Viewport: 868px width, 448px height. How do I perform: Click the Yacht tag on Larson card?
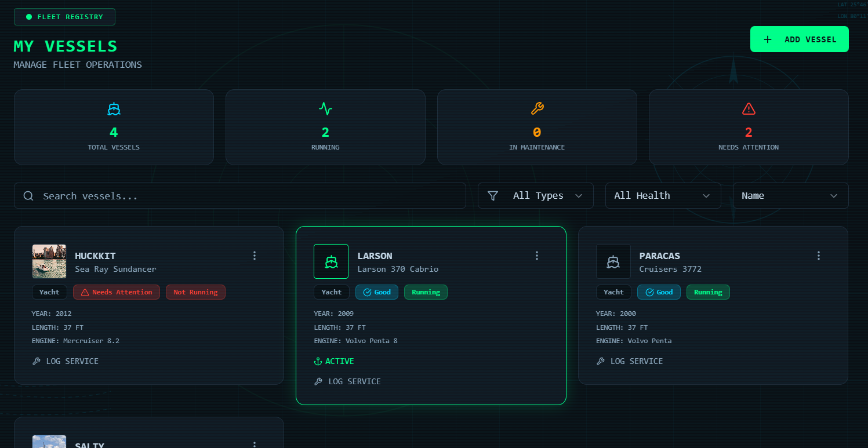(332, 292)
